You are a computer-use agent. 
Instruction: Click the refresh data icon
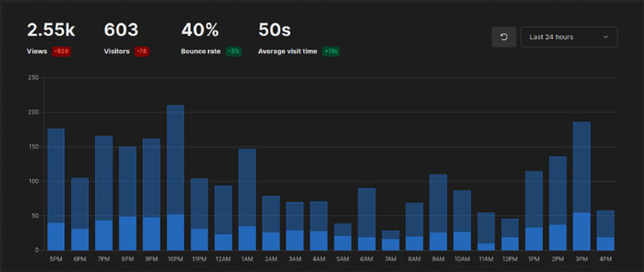point(503,37)
